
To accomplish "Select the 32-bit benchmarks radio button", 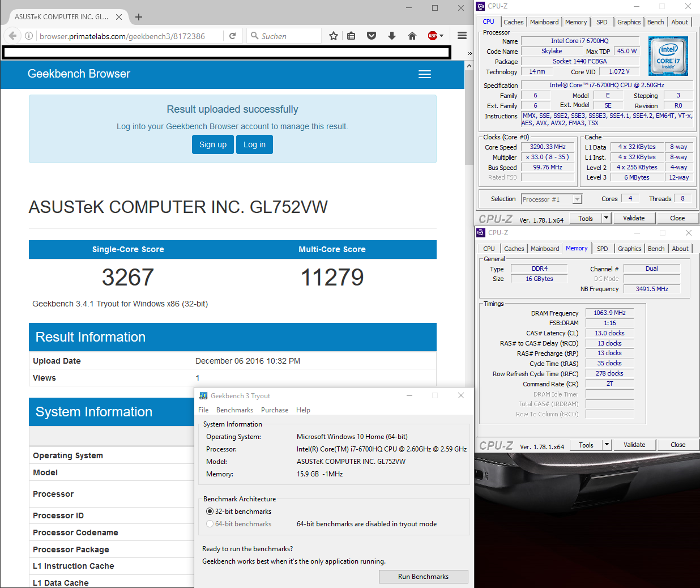I will (x=210, y=511).
